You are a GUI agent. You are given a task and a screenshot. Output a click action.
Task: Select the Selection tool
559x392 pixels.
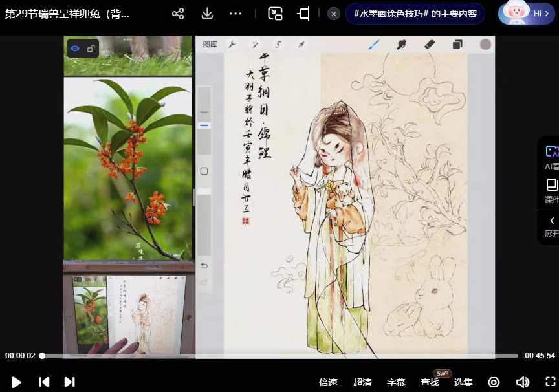[279, 44]
